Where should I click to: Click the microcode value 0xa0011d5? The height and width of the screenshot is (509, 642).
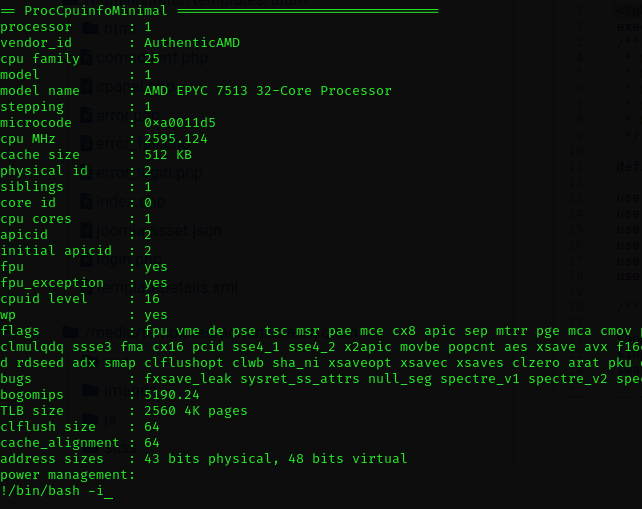tap(180, 123)
